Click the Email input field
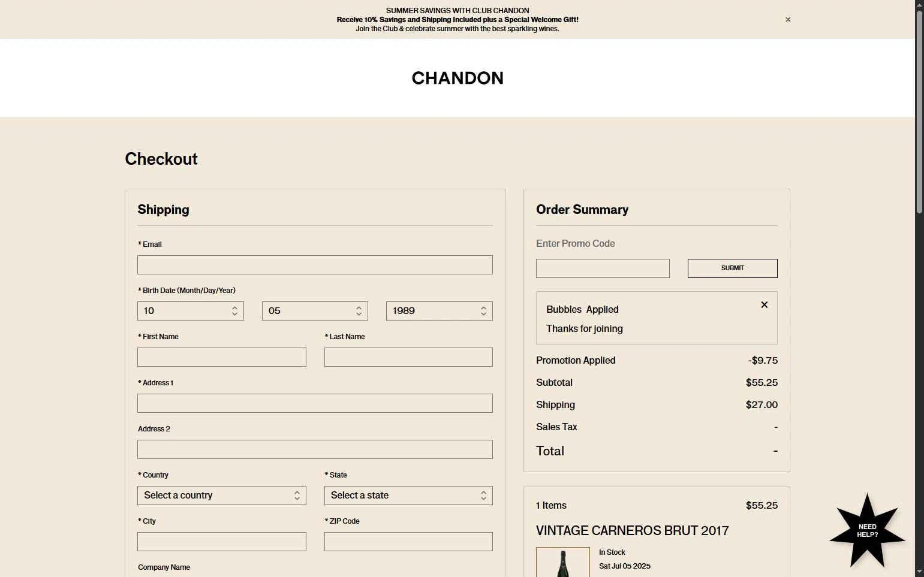The height and width of the screenshot is (577, 924). pos(315,265)
